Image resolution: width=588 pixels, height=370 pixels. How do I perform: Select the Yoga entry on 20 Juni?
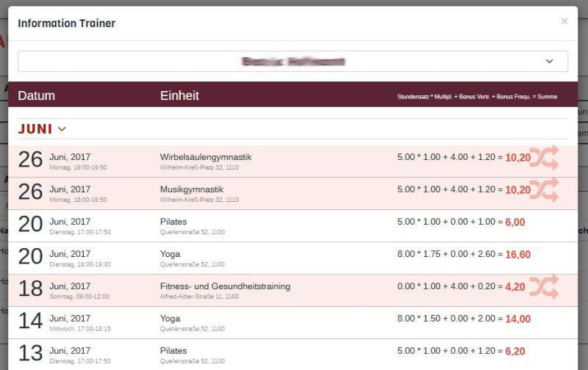[170, 254]
